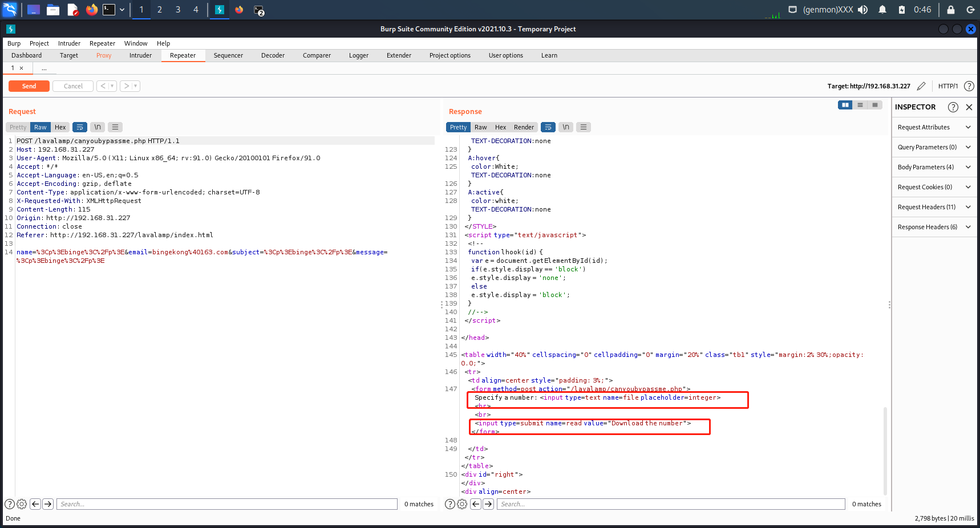This screenshot has width=980, height=528.
Task: Click the volume speaker icon in tray
Action: point(862,10)
